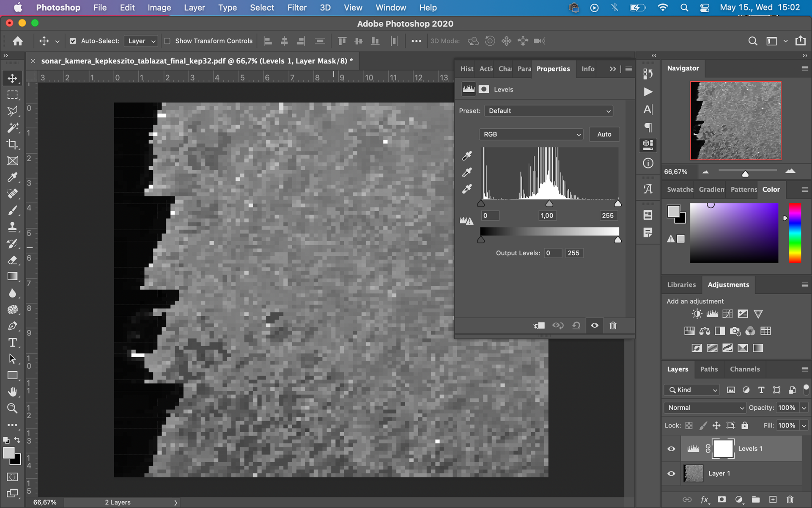Select the Zoom tool
Screen dimensions: 812x508
click(12, 409)
